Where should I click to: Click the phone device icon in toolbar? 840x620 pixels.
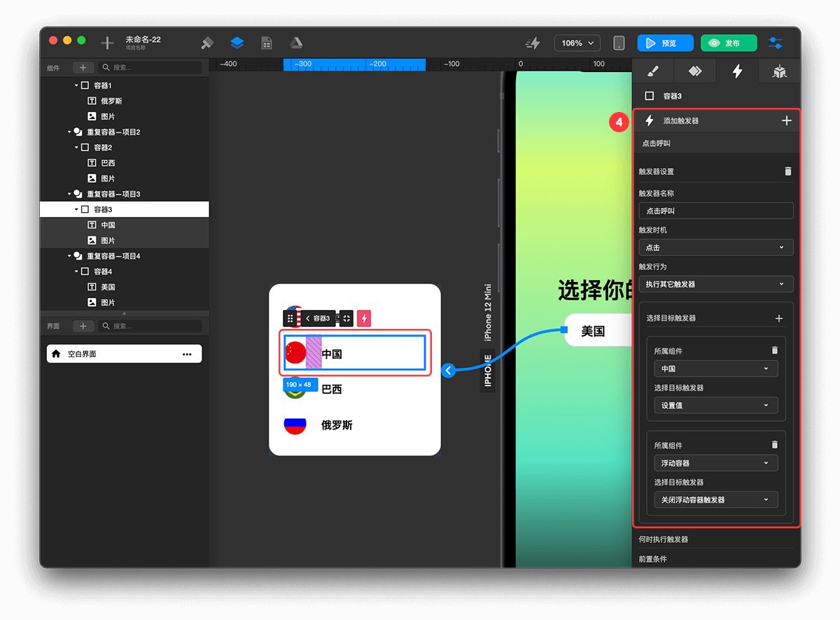point(619,43)
